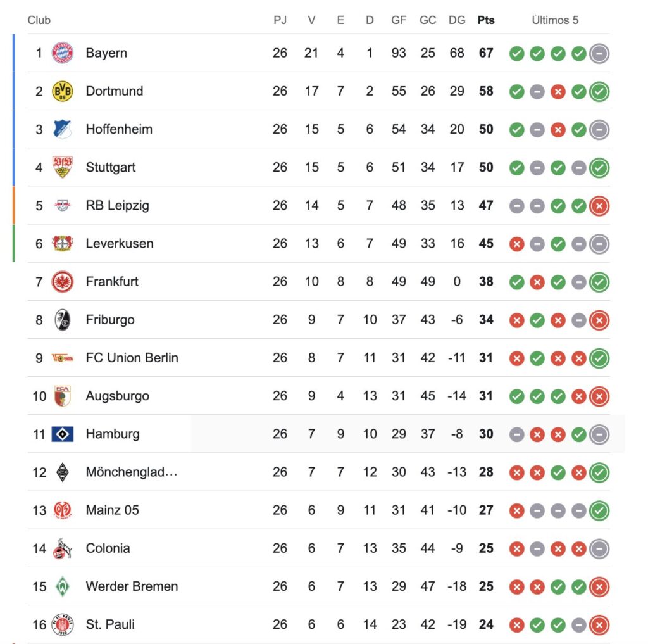The image size is (648, 644).
Task: Select the Hoffenheim crest icon
Action: click(x=63, y=129)
